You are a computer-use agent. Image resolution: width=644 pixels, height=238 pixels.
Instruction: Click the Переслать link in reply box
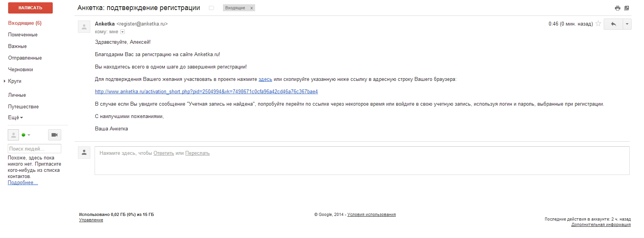(197, 153)
